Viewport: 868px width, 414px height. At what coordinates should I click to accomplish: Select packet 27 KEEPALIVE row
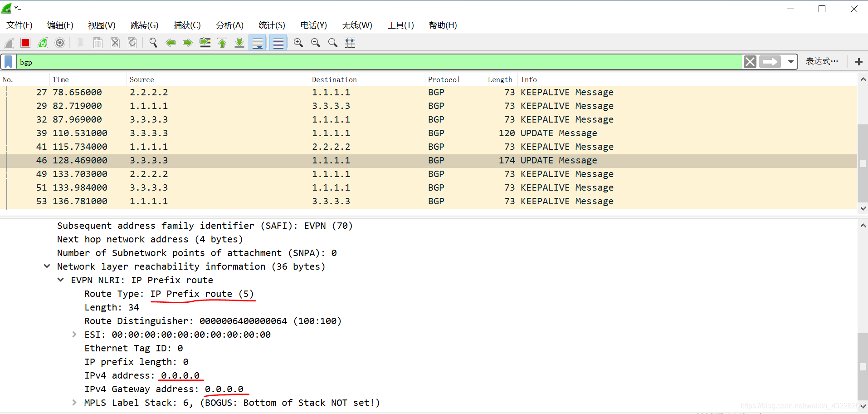[x=429, y=92]
